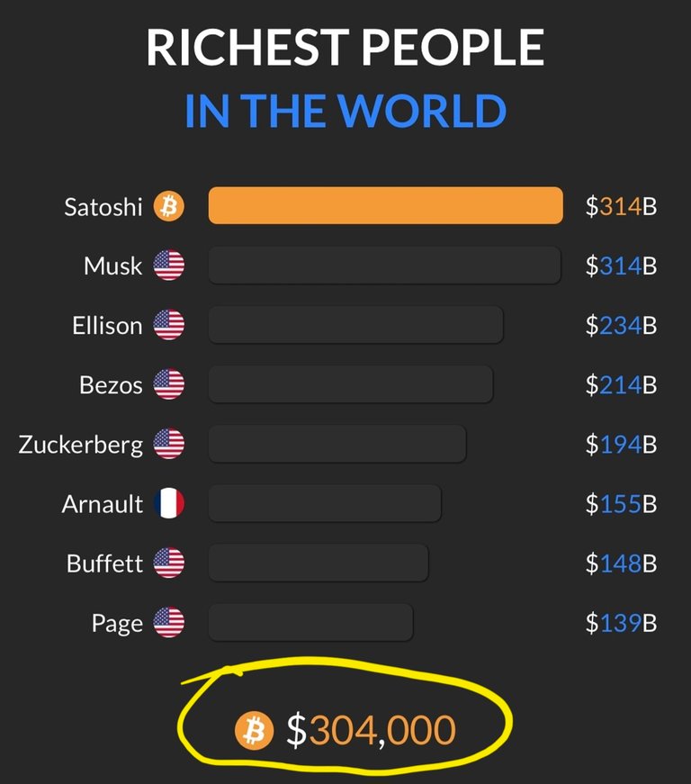The image size is (691, 784).
Task: Click the French flag beside Arnault
Action: 169,503
